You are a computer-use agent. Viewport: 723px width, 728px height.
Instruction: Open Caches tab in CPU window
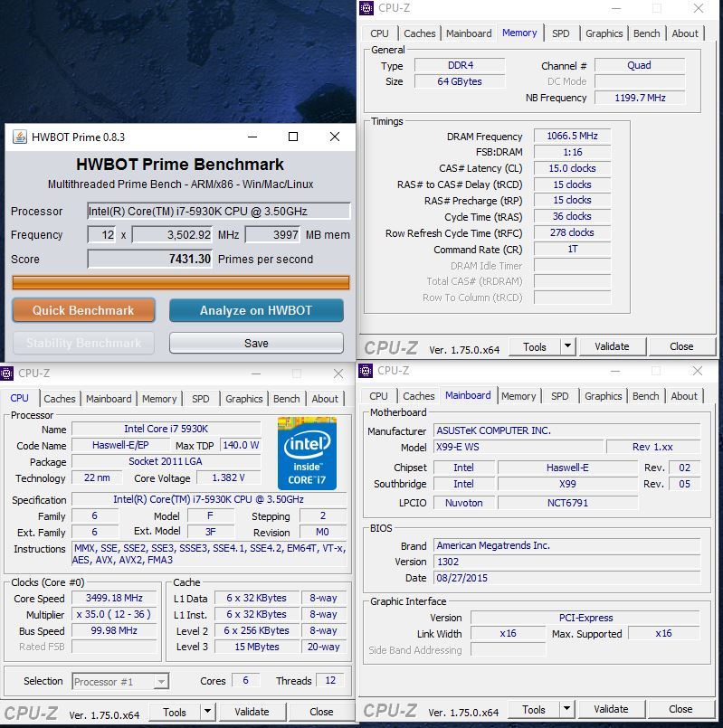pos(60,399)
